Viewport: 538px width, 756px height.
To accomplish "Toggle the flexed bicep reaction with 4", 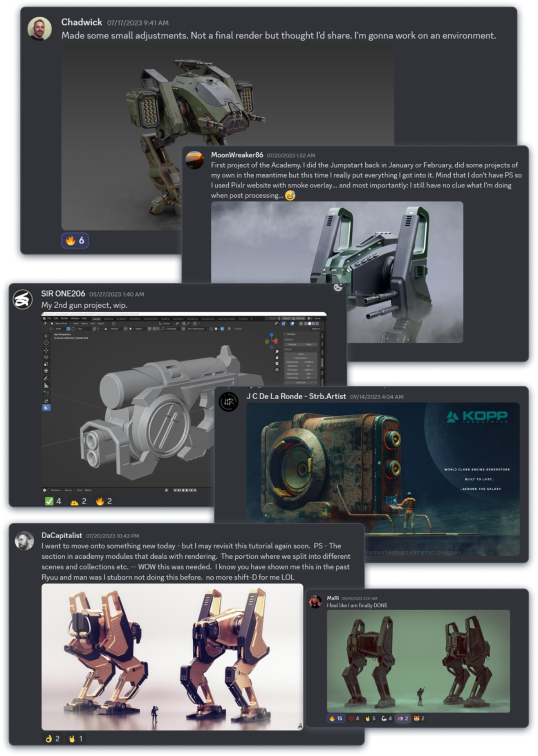I will [386, 718].
